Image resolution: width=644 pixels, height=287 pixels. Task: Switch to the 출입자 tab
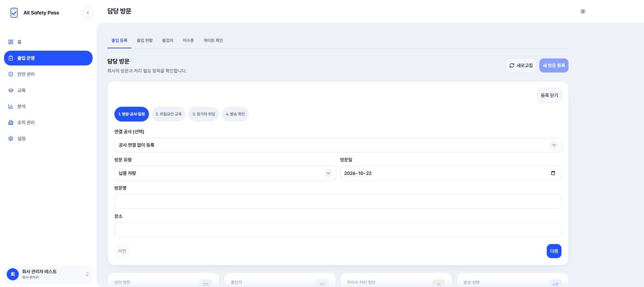(x=168, y=40)
